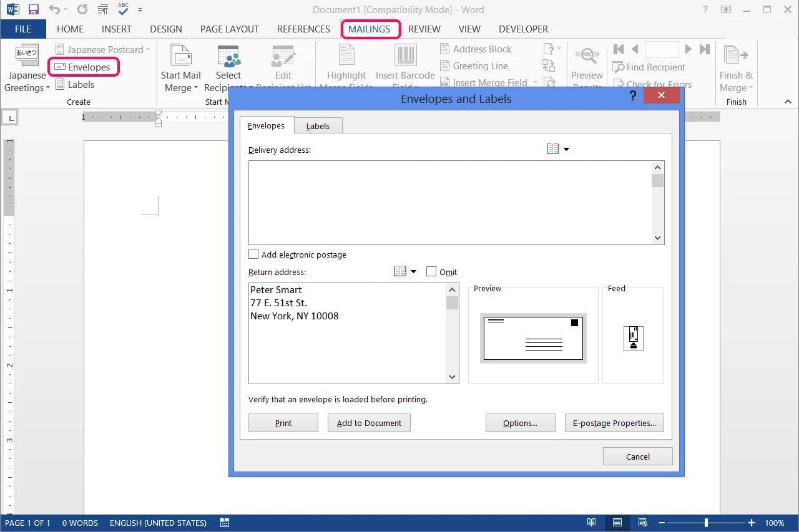Click the show paragraph marks icon in title bar

click(x=104, y=9)
